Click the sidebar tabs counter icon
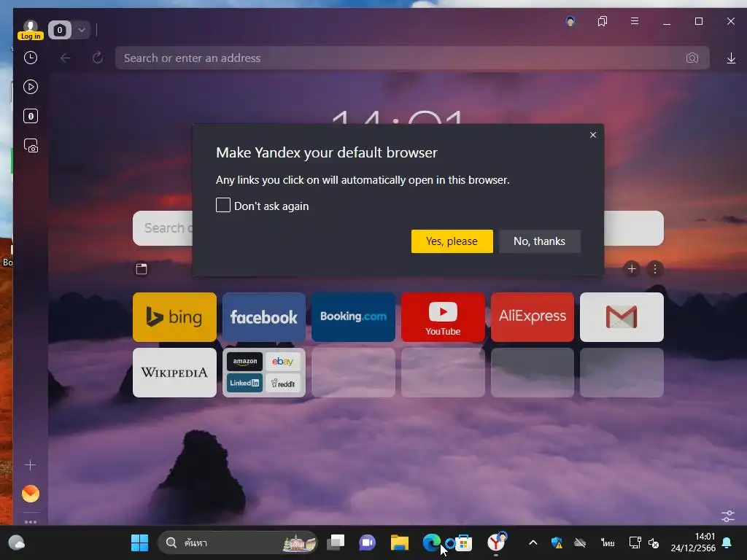 tap(31, 116)
